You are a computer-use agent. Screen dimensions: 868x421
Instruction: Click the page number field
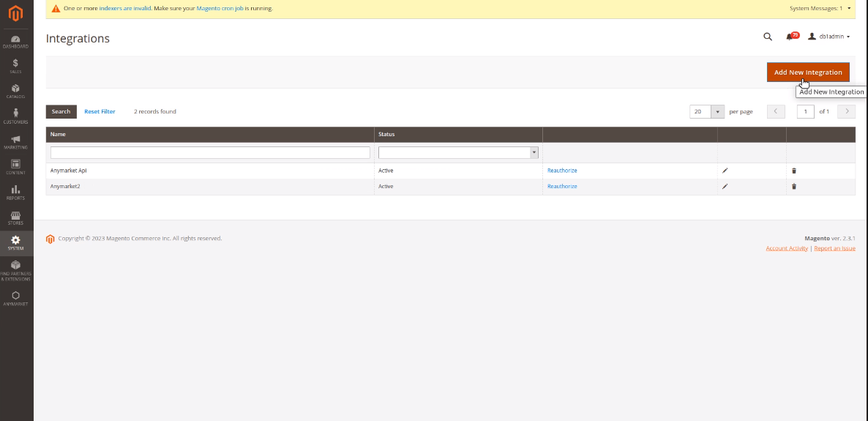click(806, 111)
